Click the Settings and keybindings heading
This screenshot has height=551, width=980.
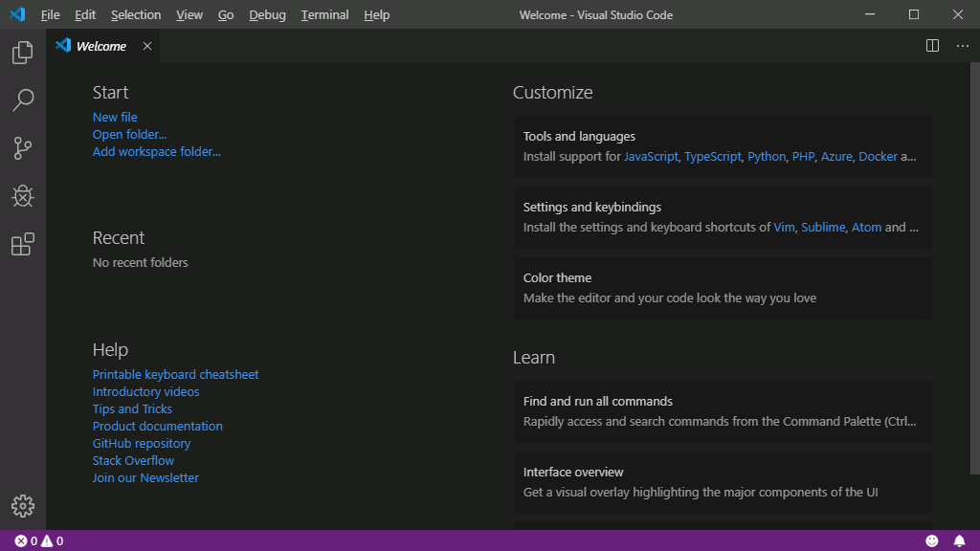591,207
